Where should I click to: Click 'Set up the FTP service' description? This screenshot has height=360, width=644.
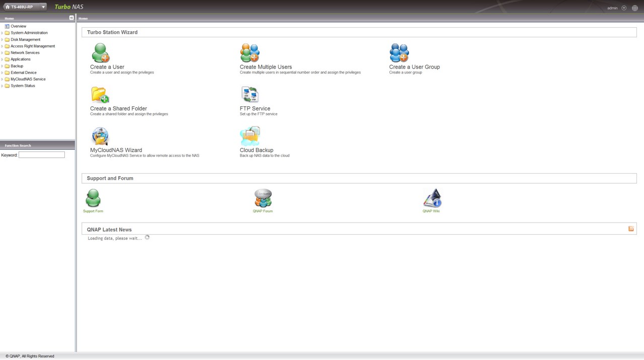point(259,114)
